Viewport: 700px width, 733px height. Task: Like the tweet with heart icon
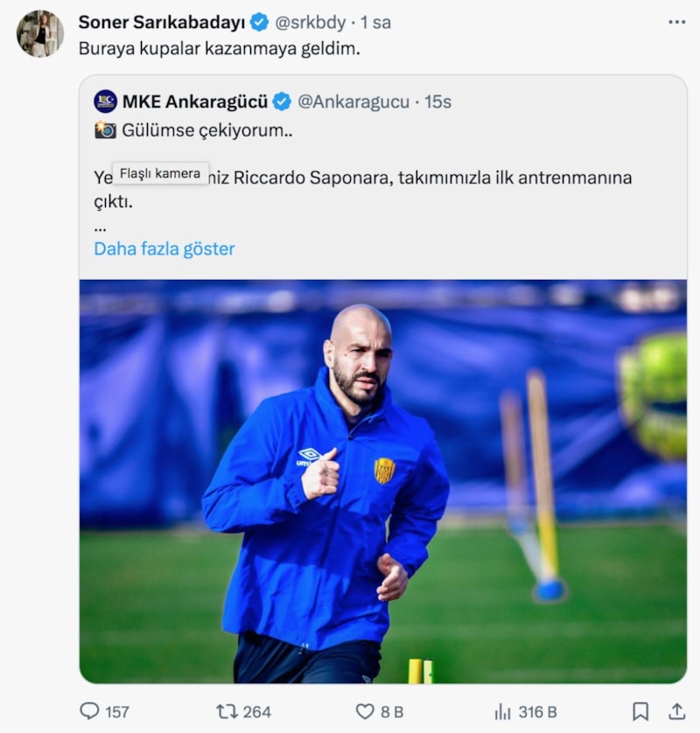tap(365, 711)
